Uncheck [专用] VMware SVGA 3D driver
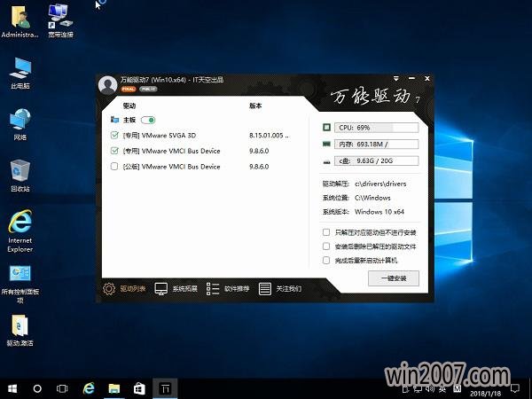 pos(114,135)
